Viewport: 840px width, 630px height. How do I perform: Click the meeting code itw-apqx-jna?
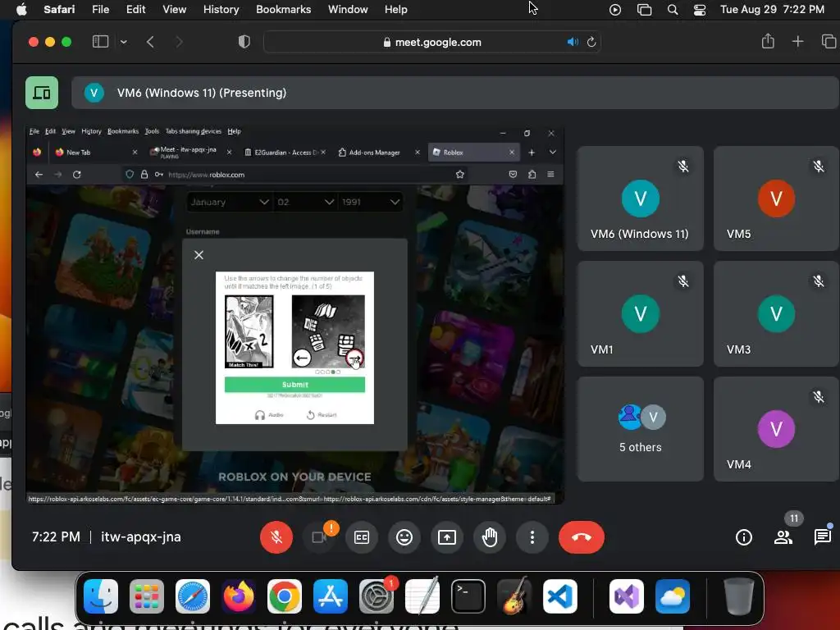(141, 536)
